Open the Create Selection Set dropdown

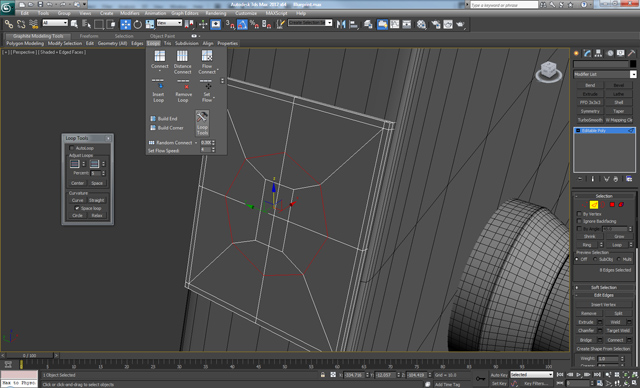tap(310, 23)
